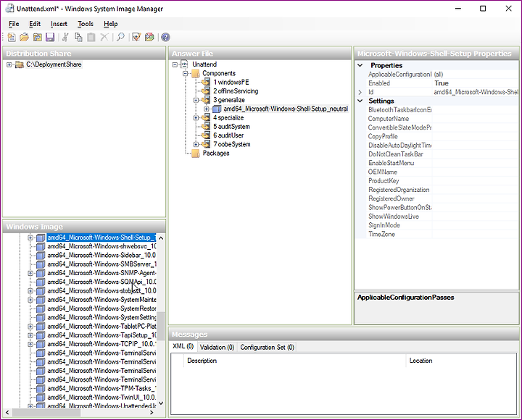Click the Create Configuration Set icon

(149, 37)
